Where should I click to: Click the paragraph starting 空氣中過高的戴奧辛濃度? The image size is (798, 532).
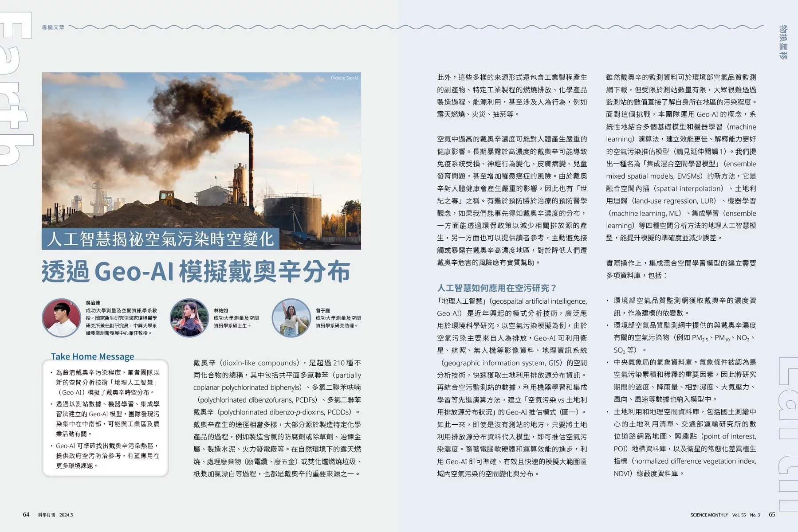[512, 201]
